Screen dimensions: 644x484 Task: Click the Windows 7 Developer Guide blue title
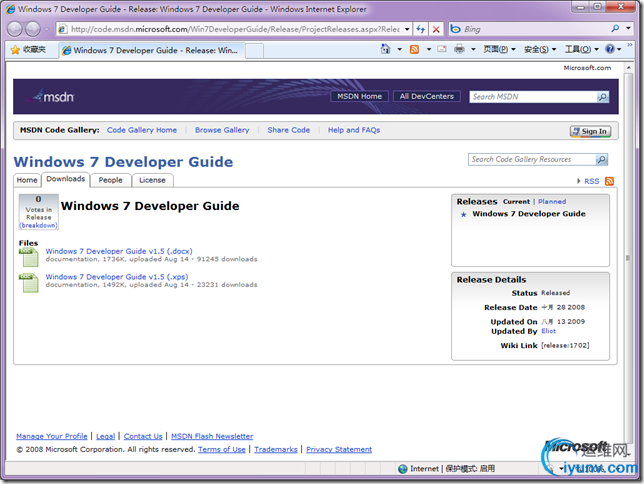click(x=123, y=162)
